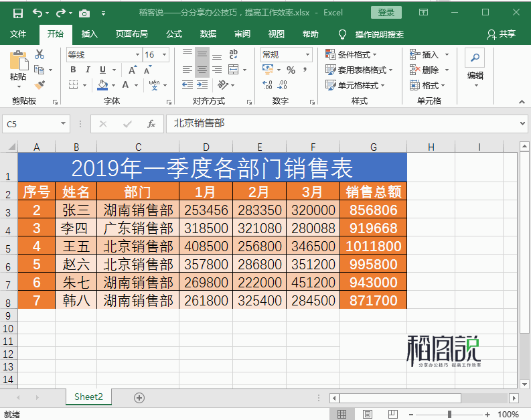This screenshot has height=420, width=531.
Task: Align text to the right
Action: tap(217, 70)
